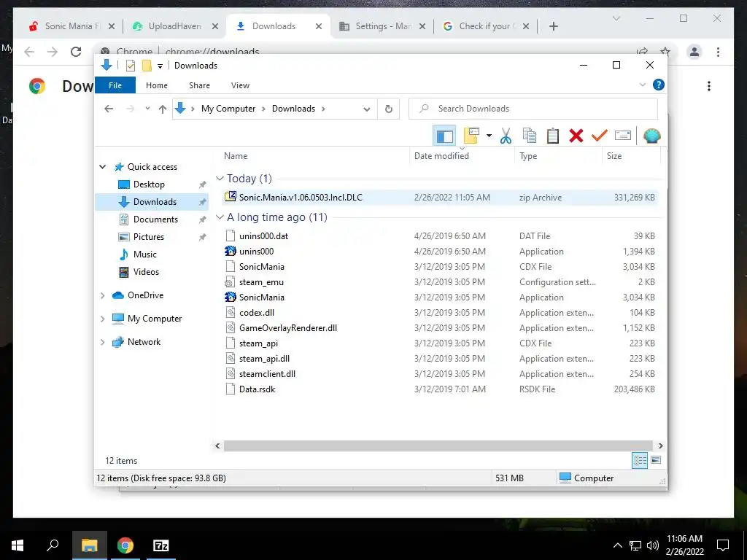Select Videos in the navigation pane
Viewport: 747px width, 560px height.
[x=146, y=272]
